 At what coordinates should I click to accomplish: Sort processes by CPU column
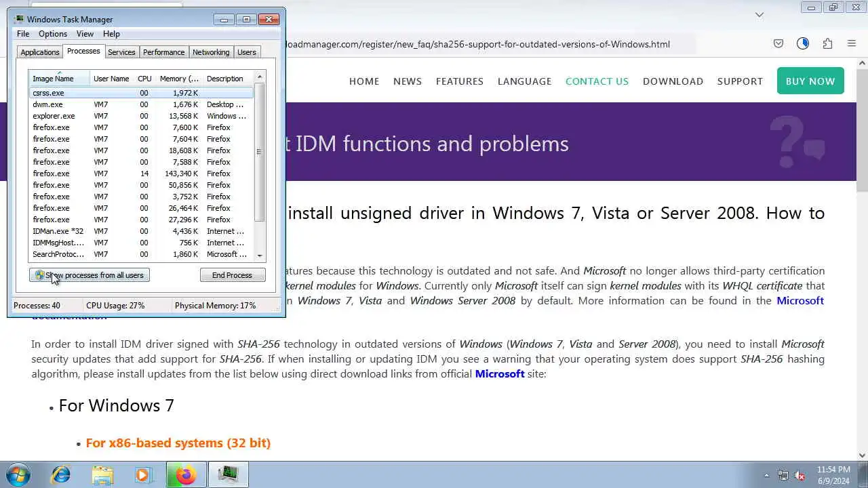coord(144,79)
